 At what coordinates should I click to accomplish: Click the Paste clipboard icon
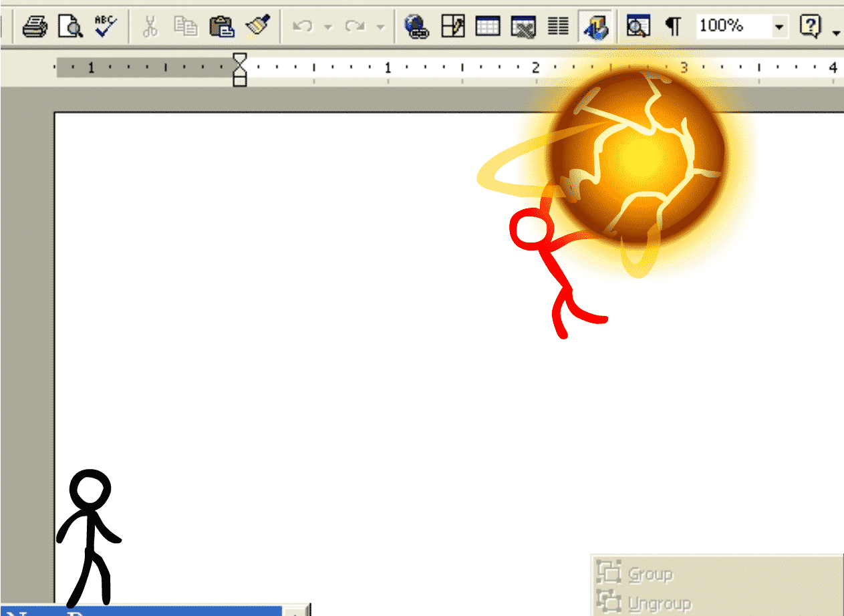click(221, 27)
